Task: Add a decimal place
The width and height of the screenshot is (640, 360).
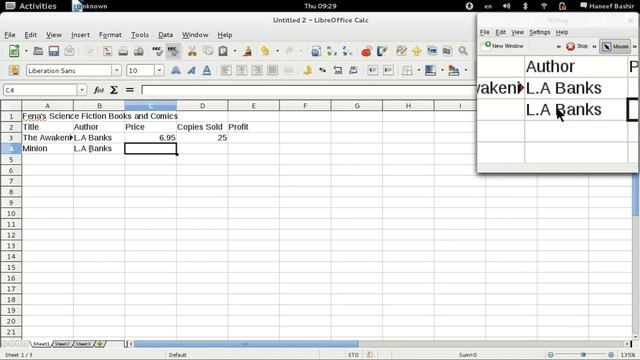Action: click(x=338, y=70)
